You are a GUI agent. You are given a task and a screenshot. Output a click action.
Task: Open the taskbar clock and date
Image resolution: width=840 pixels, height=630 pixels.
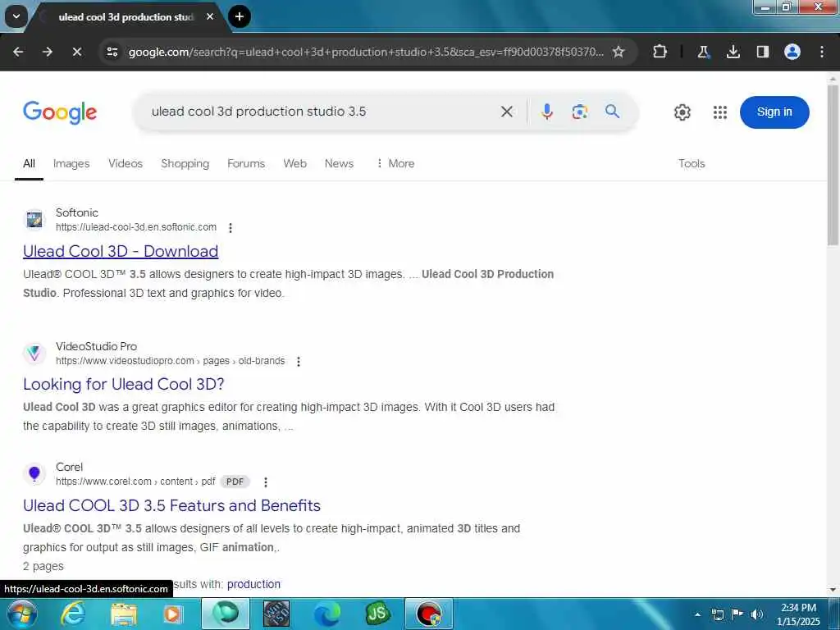click(798, 614)
